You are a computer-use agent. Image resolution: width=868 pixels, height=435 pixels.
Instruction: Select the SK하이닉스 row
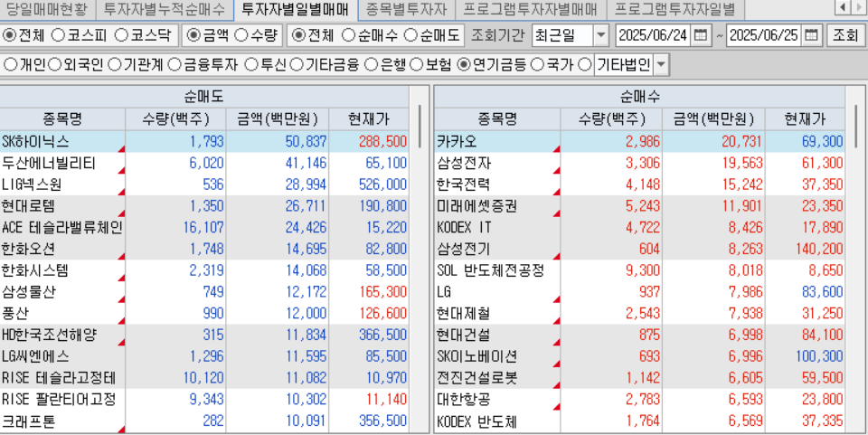click(x=204, y=141)
